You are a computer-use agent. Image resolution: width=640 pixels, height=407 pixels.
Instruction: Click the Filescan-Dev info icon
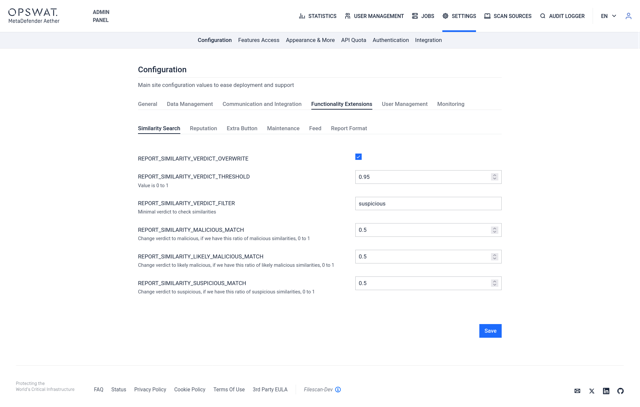click(x=338, y=390)
